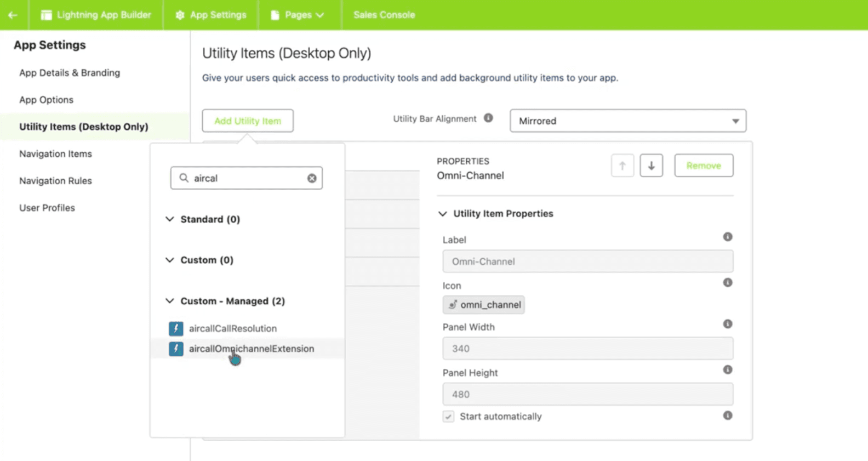Show Utility Bar Alignment info tooltip
The image size is (868, 461).
(488, 118)
